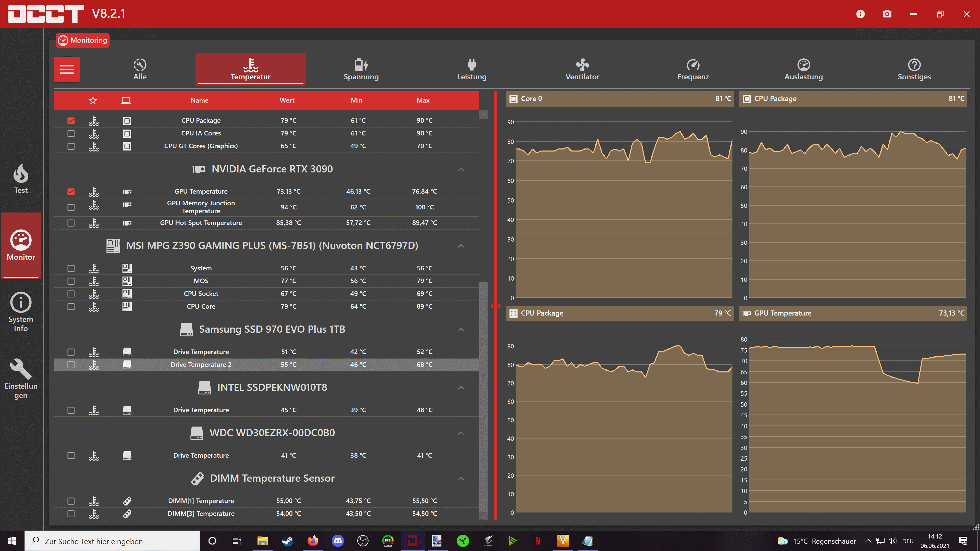Open the info icon in title bar
Viewport: 980px width, 551px height.
pyautogui.click(x=860, y=14)
